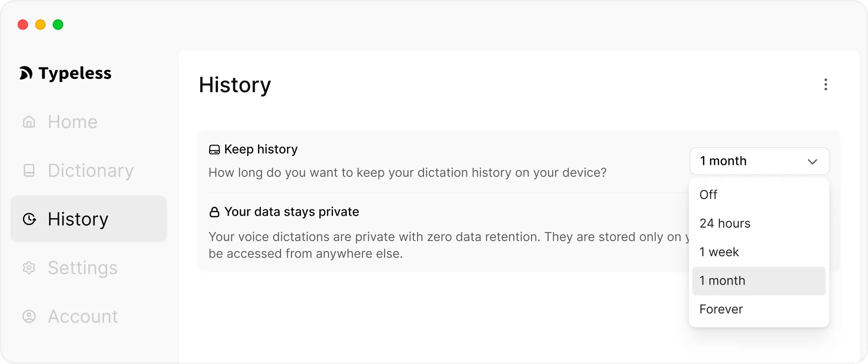Navigate to the Home section
Screen dimensions: 868x364
pyautogui.click(x=72, y=122)
